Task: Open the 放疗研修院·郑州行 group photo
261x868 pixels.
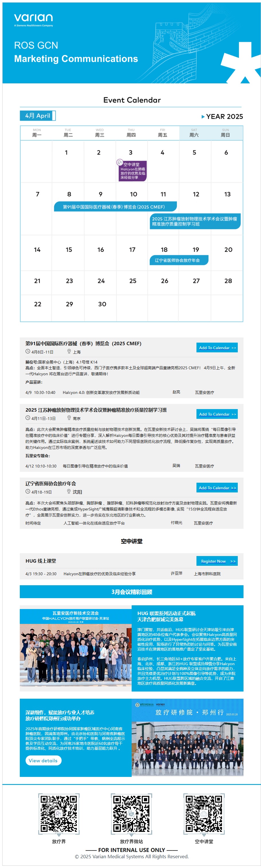Action: point(188,738)
